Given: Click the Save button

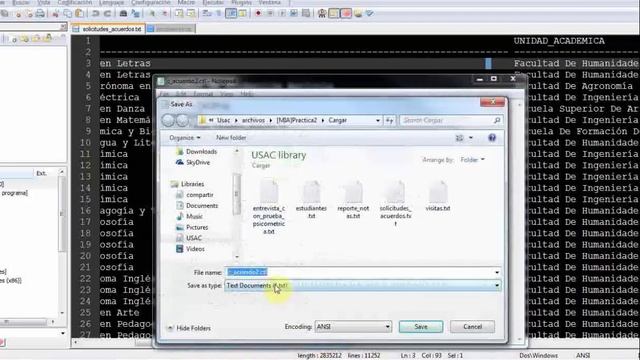Looking at the screenshot, I should (x=421, y=327).
